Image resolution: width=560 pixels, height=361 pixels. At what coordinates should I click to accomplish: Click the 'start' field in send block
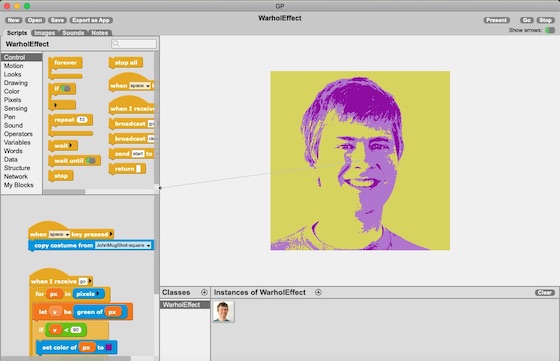click(x=138, y=154)
